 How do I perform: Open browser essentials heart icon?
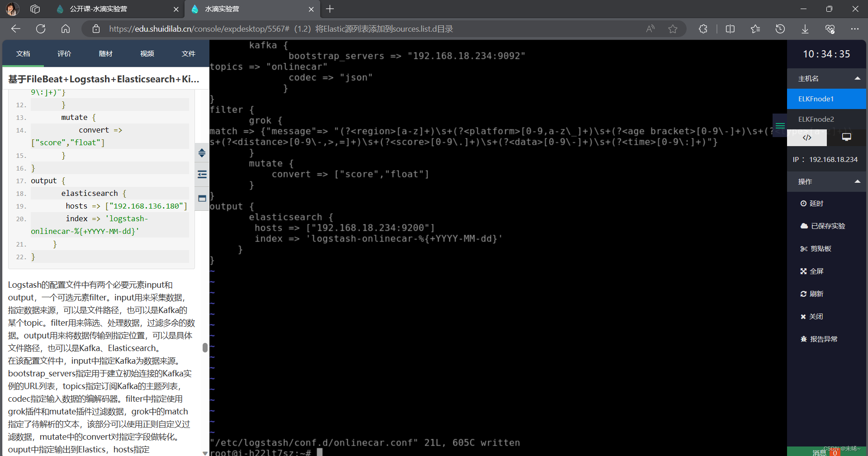(x=830, y=29)
